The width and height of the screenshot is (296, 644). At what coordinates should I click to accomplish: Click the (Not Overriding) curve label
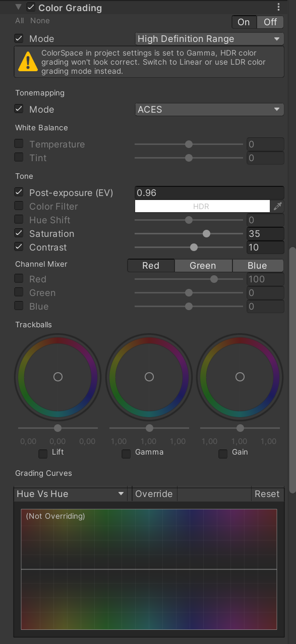tap(55, 516)
